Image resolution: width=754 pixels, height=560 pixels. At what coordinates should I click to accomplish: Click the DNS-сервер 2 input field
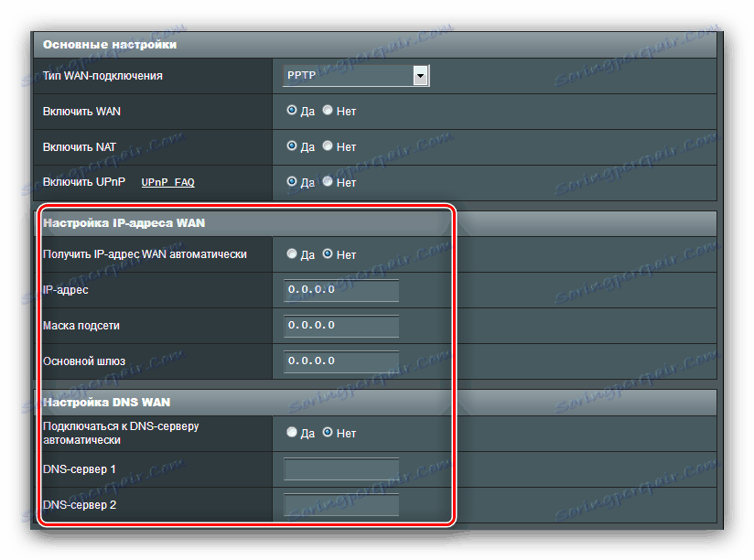point(341,504)
